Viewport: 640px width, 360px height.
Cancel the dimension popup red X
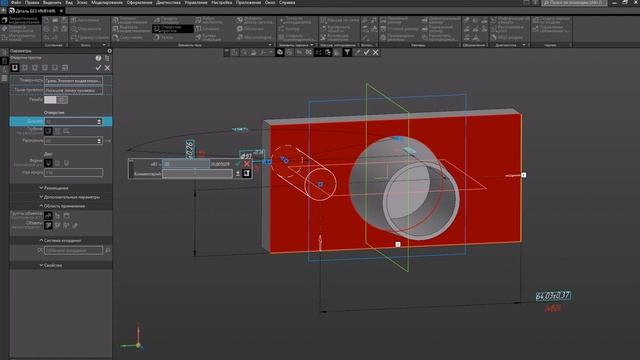coord(247,164)
